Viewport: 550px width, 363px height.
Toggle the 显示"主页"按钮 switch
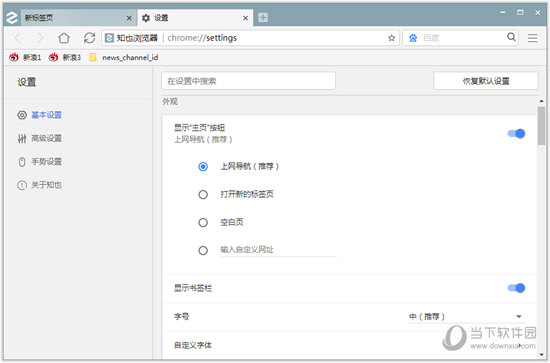(x=516, y=134)
